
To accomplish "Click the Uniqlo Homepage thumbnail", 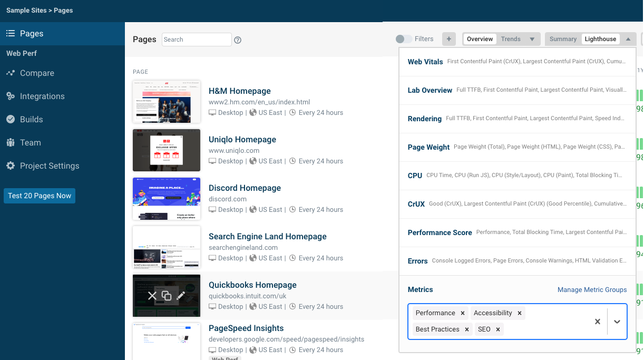I will [x=167, y=150].
